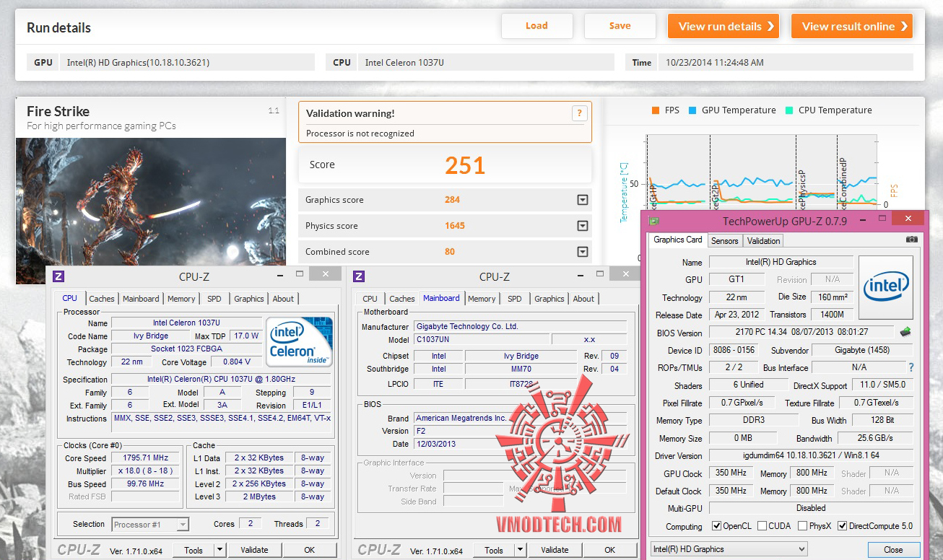This screenshot has width=943, height=560.
Task: Open Caches tab in CPU-Z motherboard window
Action: coord(402,299)
